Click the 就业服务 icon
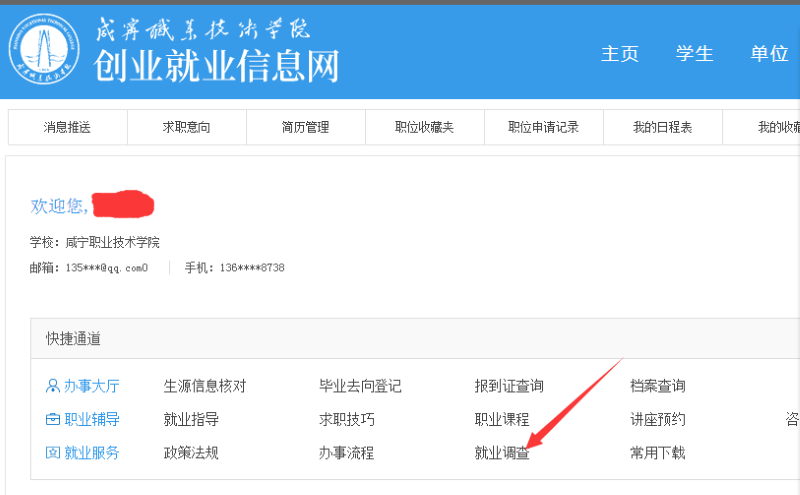This screenshot has height=495, width=800. [x=53, y=453]
